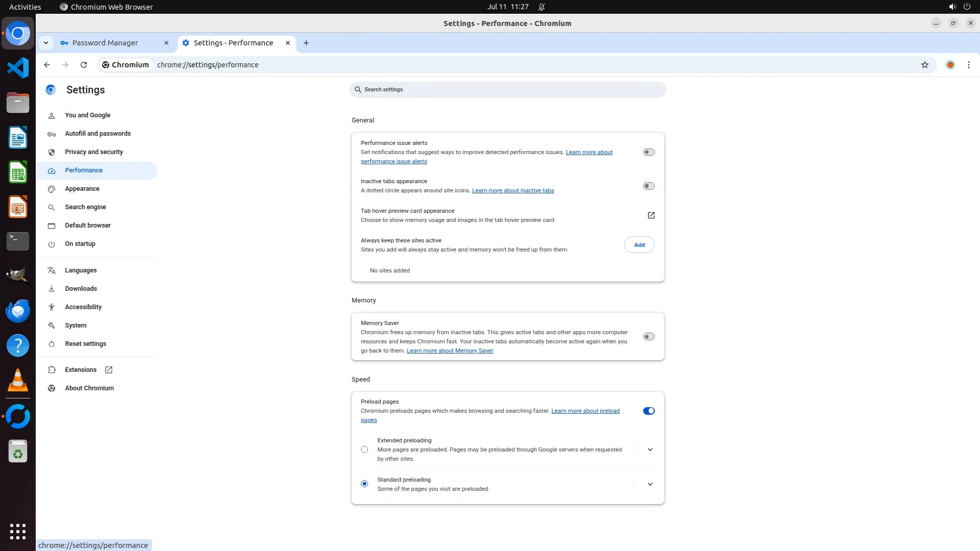This screenshot has height=551, width=980.
Task: Open the tab search dropdown arrow
Action: click(46, 43)
